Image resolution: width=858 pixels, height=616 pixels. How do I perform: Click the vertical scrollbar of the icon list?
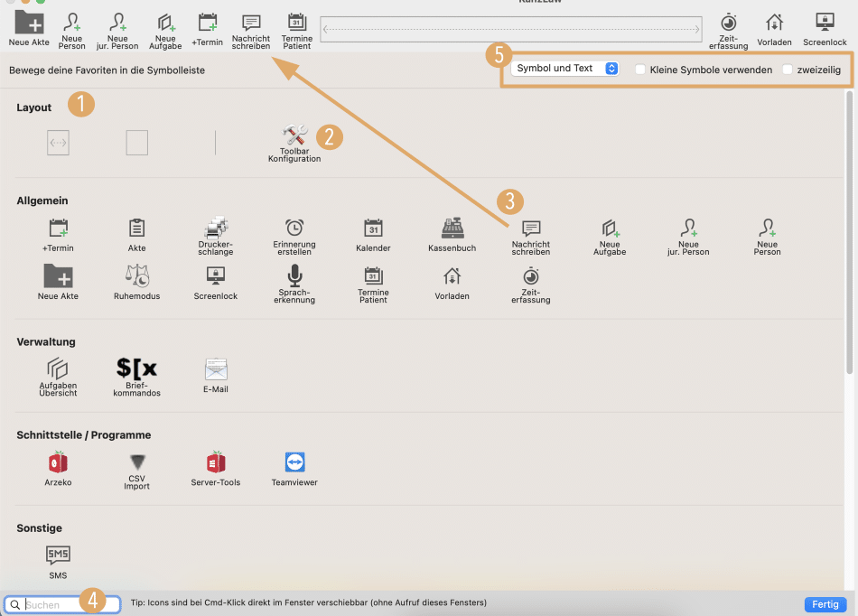coord(849,232)
